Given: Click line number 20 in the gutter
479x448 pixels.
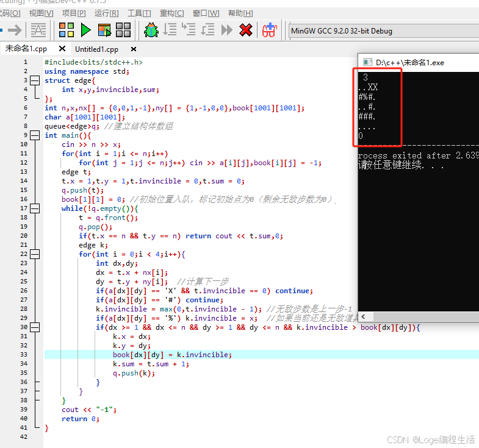Looking at the screenshot, I should pyautogui.click(x=24, y=236).
